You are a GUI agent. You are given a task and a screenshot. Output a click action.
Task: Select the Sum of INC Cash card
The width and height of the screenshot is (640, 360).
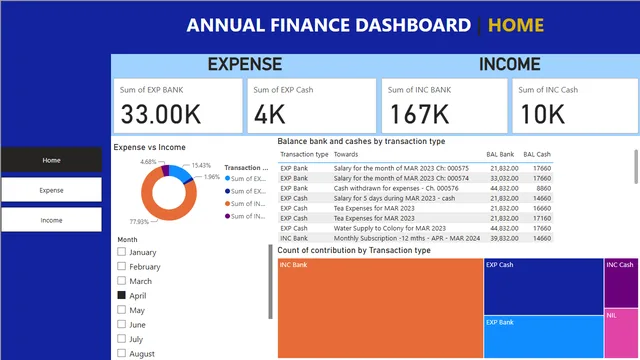[575, 106]
